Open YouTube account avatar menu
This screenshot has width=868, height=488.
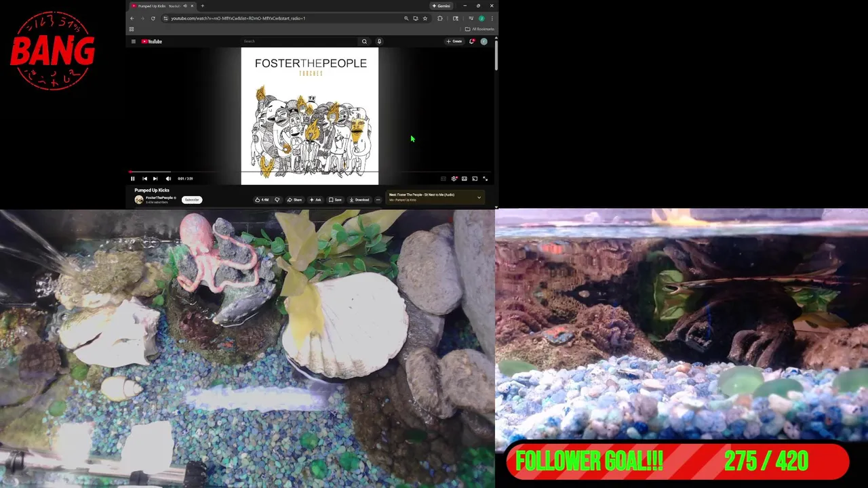tap(484, 41)
